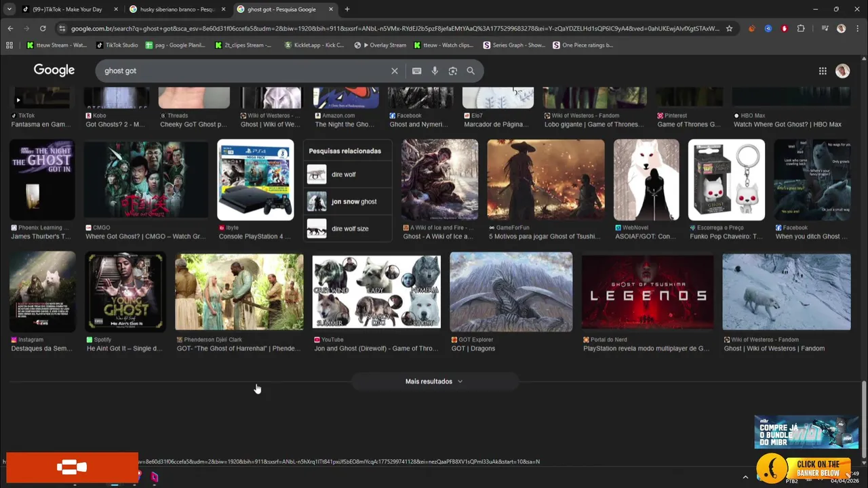
Task: Open the Google apps grid
Action: pos(823,70)
